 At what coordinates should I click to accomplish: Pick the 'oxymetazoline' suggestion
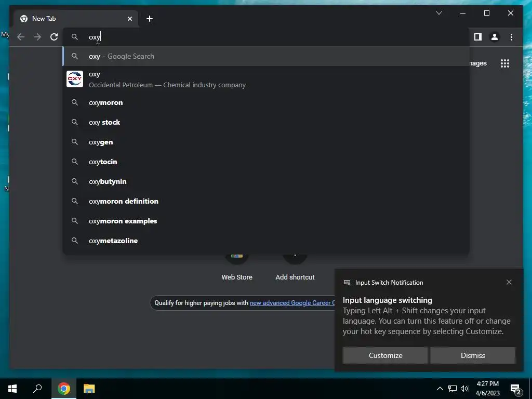267,241
